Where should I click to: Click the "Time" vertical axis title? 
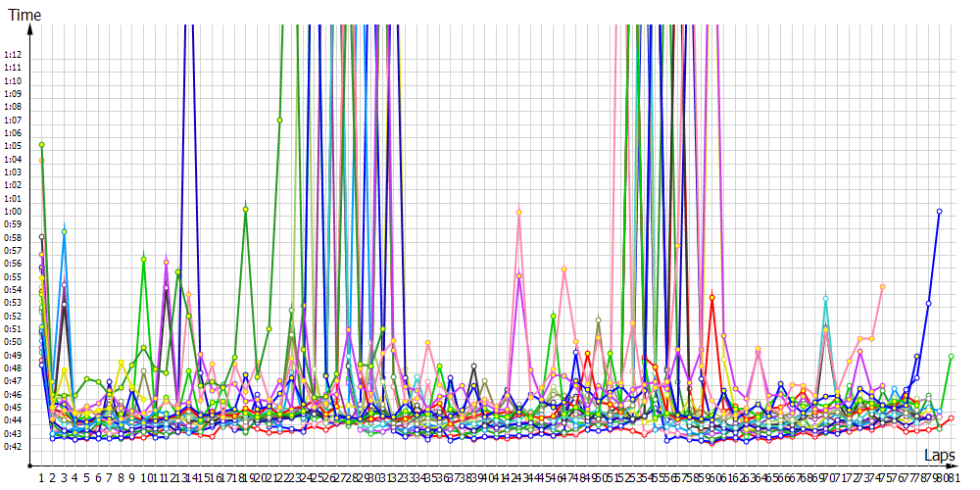tap(24, 16)
